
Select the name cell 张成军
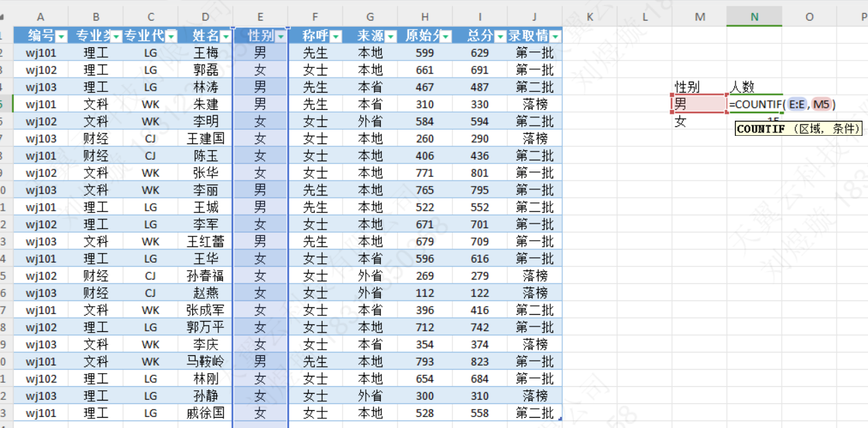pyautogui.click(x=205, y=310)
